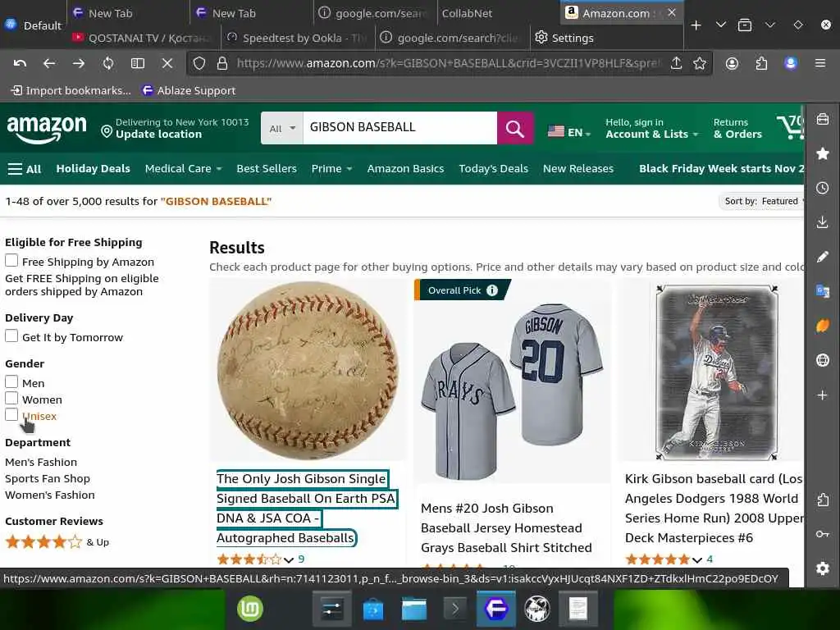Open a new tab with plus button
Image resolution: width=840 pixels, height=630 pixels.
click(x=696, y=25)
